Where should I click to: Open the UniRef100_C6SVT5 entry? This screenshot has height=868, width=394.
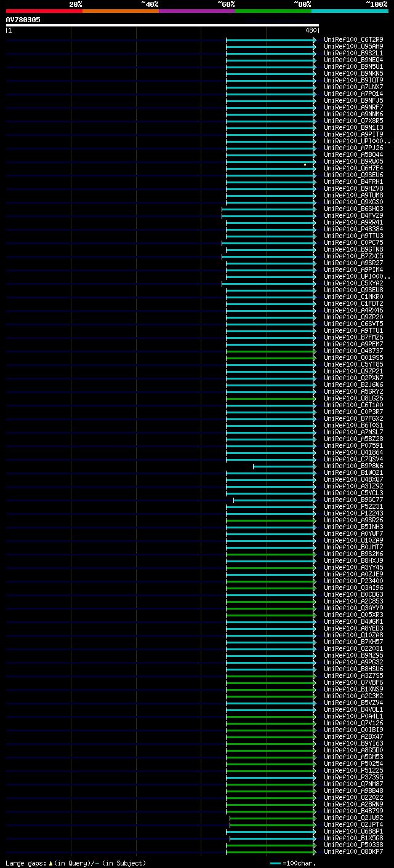(x=353, y=324)
